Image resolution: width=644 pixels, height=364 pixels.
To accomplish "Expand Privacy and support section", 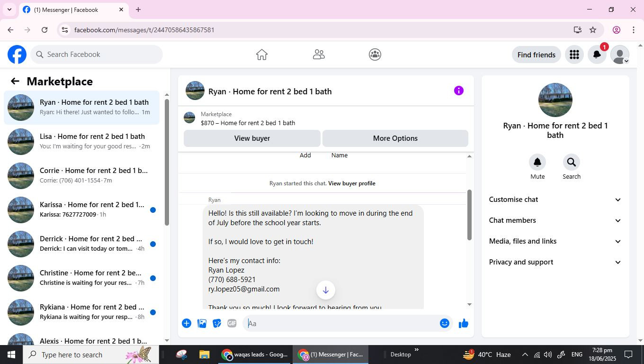I will click(x=555, y=262).
